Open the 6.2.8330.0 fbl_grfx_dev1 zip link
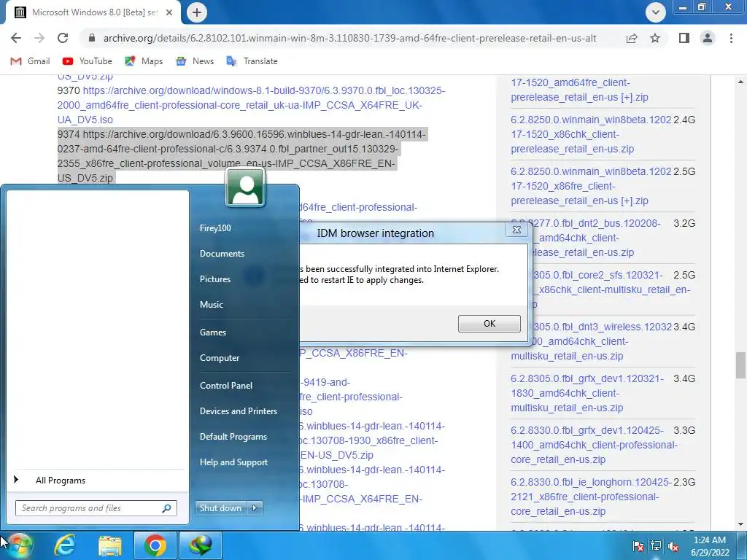This screenshot has width=747, height=560. point(594,445)
